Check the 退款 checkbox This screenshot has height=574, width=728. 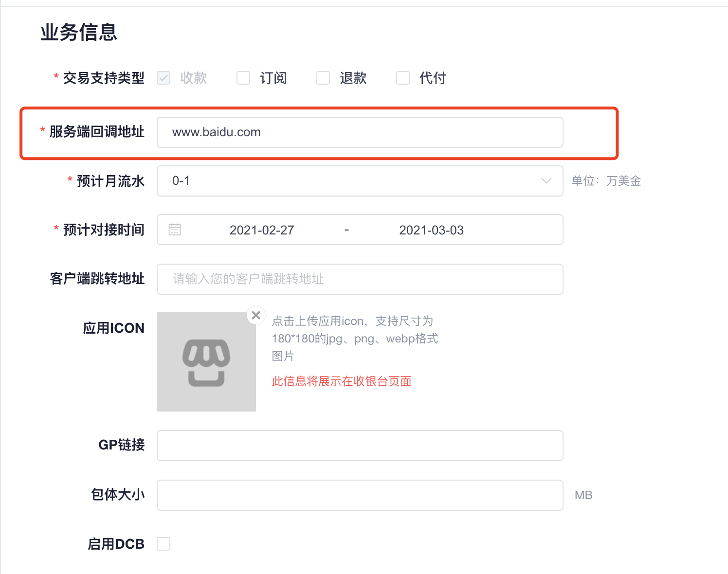(x=323, y=78)
